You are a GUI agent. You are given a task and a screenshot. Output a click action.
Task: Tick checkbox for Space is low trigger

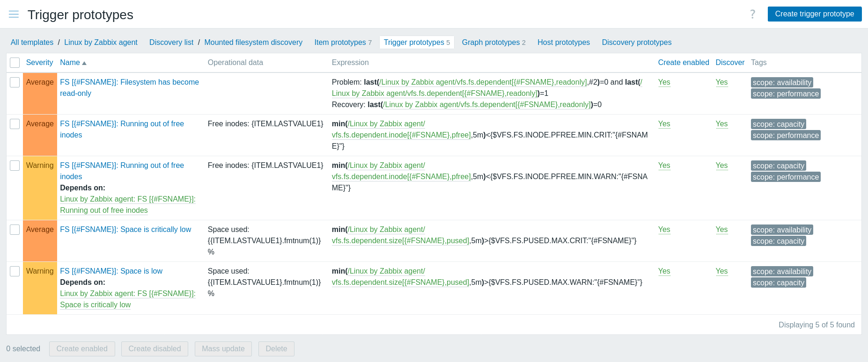[15, 271]
